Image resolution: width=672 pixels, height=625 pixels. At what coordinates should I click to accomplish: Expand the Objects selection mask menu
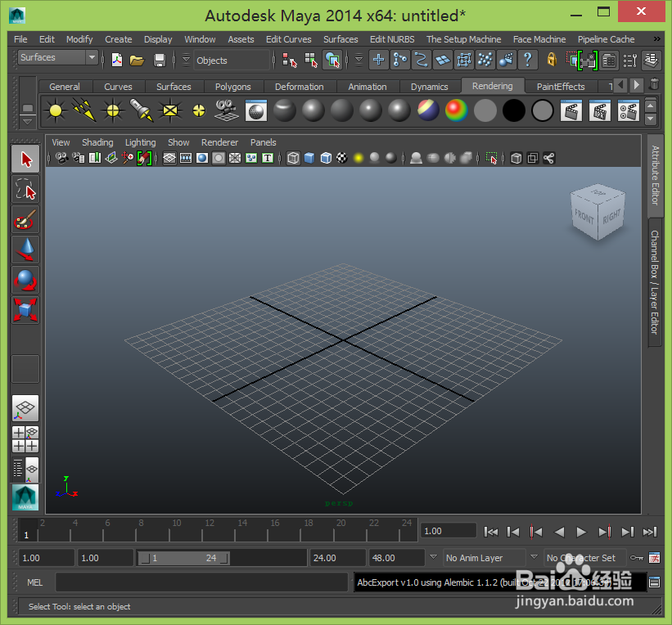186,60
